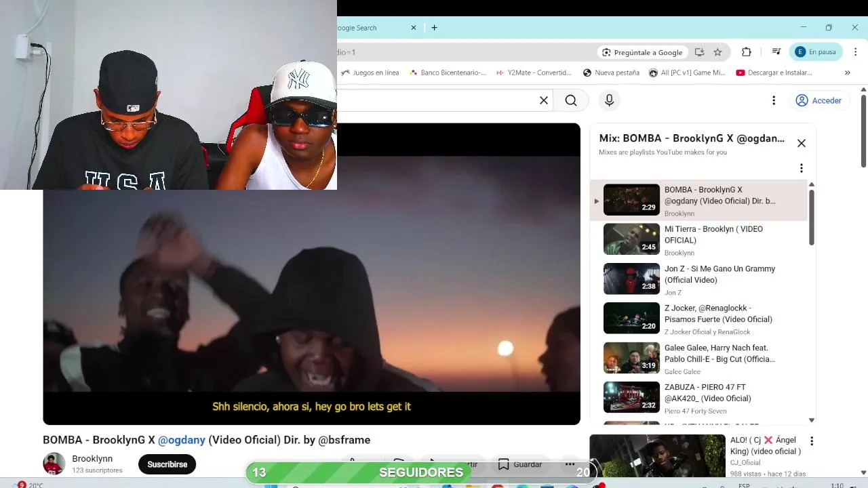Clear the YouTube search box text
Screen dimensions: 868x488
tap(544, 100)
